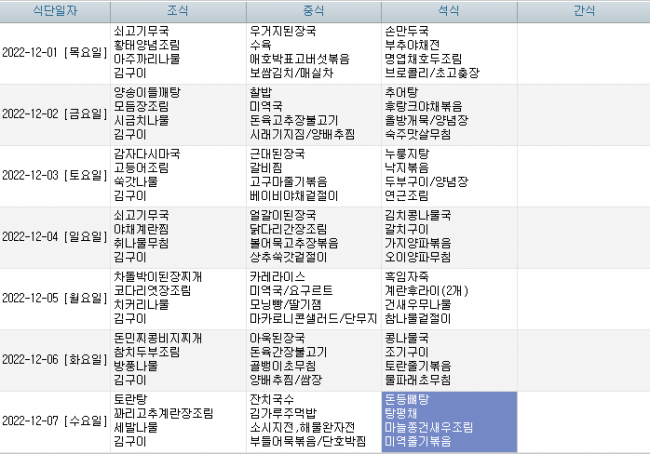Select the 2022-12-03 [토요일] date cell

click(x=55, y=176)
